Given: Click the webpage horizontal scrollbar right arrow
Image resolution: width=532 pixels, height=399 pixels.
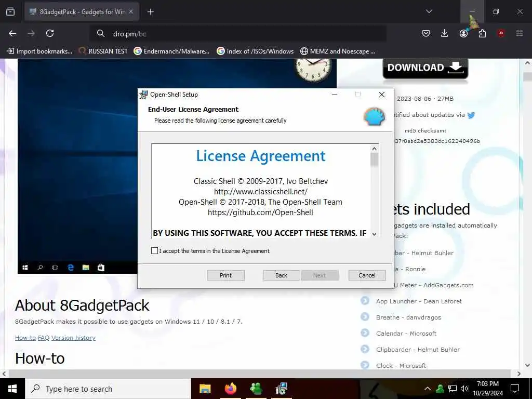Looking at the screenshot, I should (x=519, y=374).
